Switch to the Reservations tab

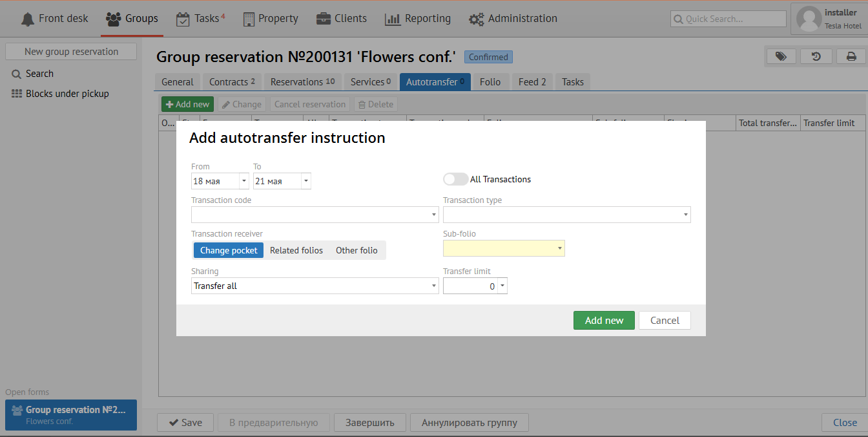click(302, 82)
